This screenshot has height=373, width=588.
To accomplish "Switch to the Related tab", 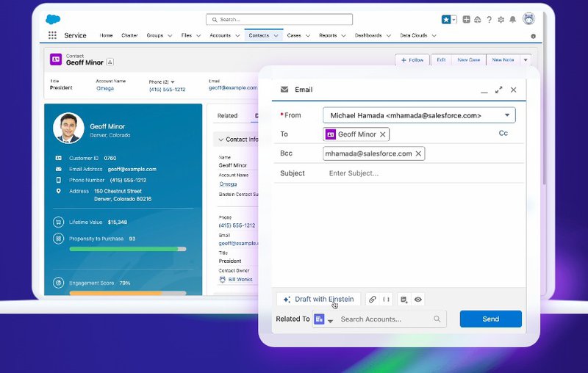I will click(x=227, y=116).
